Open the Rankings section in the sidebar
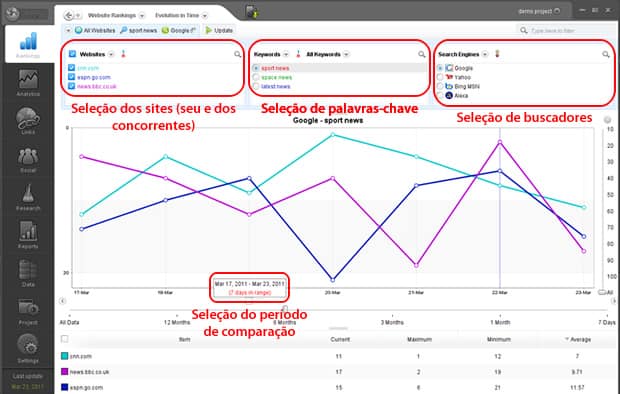This screenshot has height=394, width=620. 28,44
